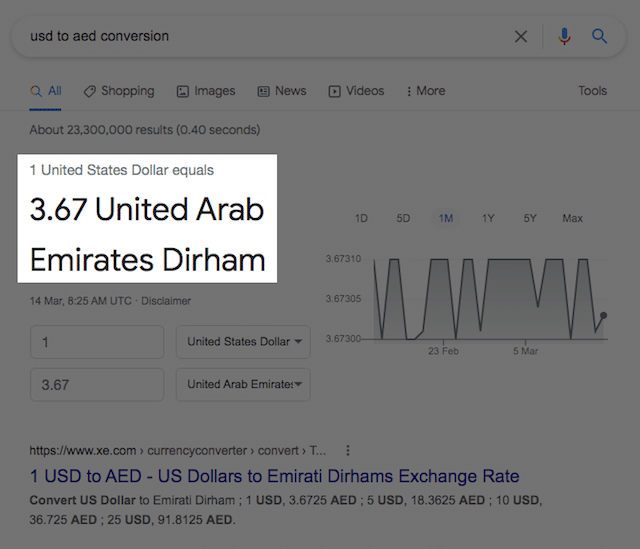
Task: Click the 3.67310 chart axis value
Action: (343, 258)
